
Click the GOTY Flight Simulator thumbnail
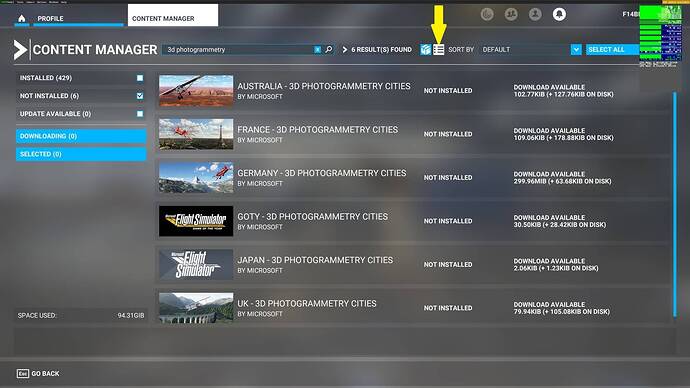click(x=196, y=221)
